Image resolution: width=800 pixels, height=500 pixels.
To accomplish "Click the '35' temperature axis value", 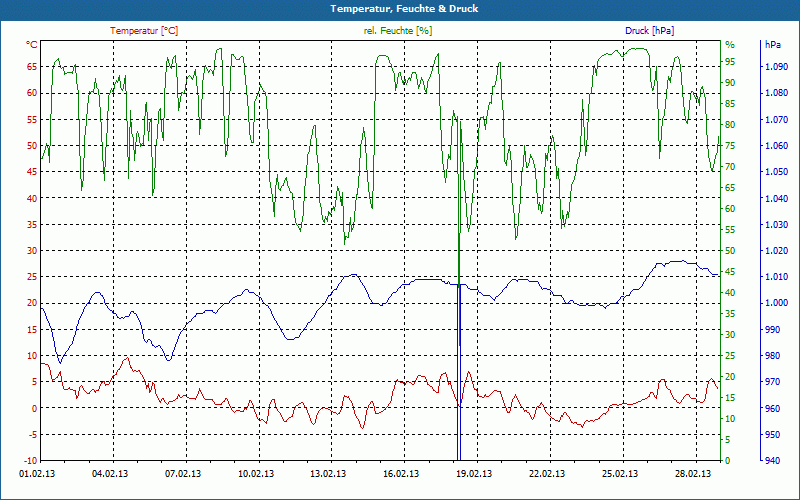I will (x=32, y=224).
